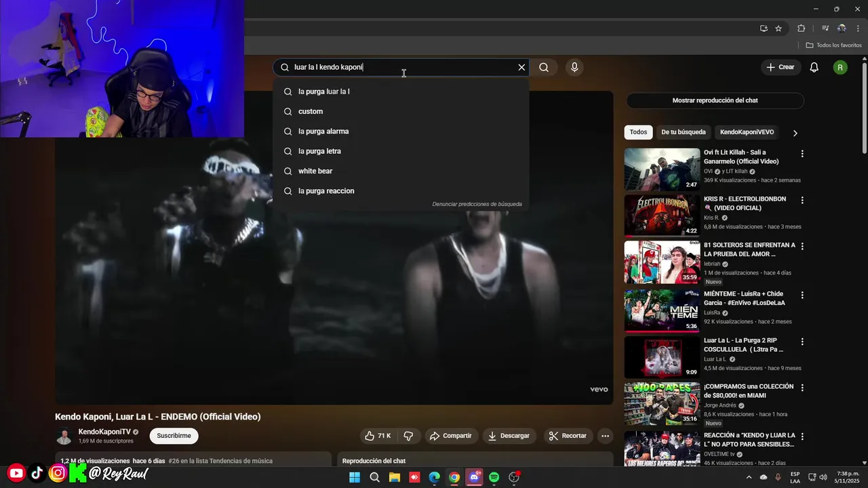Click the magnifier search button beside the search box
Screen dimensions: 868x488
544,67
